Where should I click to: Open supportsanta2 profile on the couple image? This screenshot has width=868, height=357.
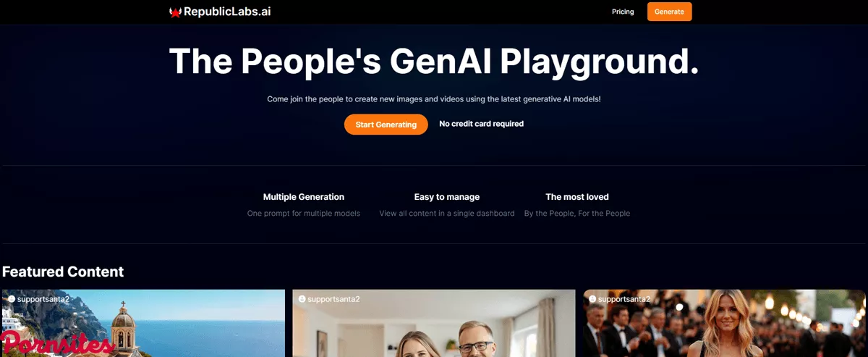pyautogui.click(x=333, y=298)
